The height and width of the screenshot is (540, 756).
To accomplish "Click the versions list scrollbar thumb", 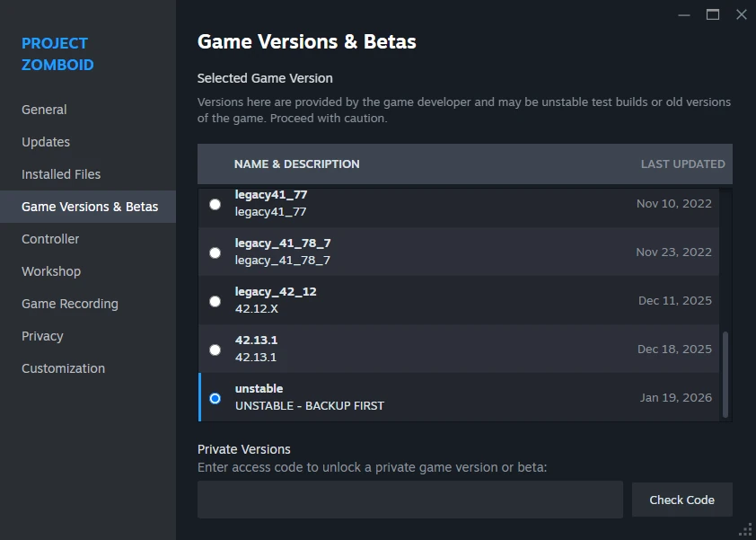I will point(725,375).
